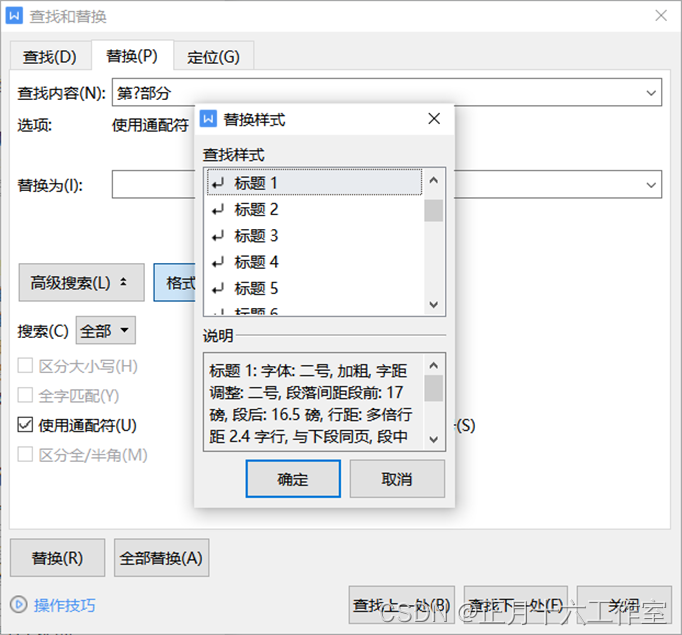Click the 替换(R) button
The height and width of the screenshot is (635, 682).
point(57,558)
